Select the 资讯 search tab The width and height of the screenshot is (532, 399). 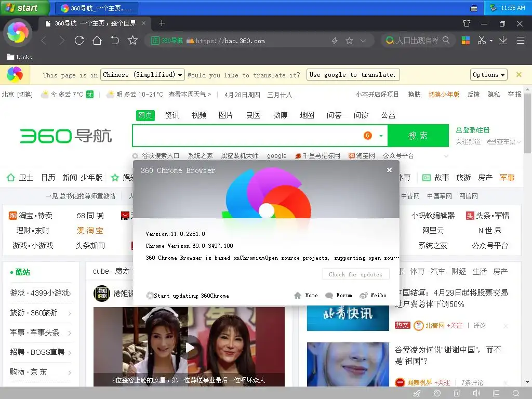point(172,115)
